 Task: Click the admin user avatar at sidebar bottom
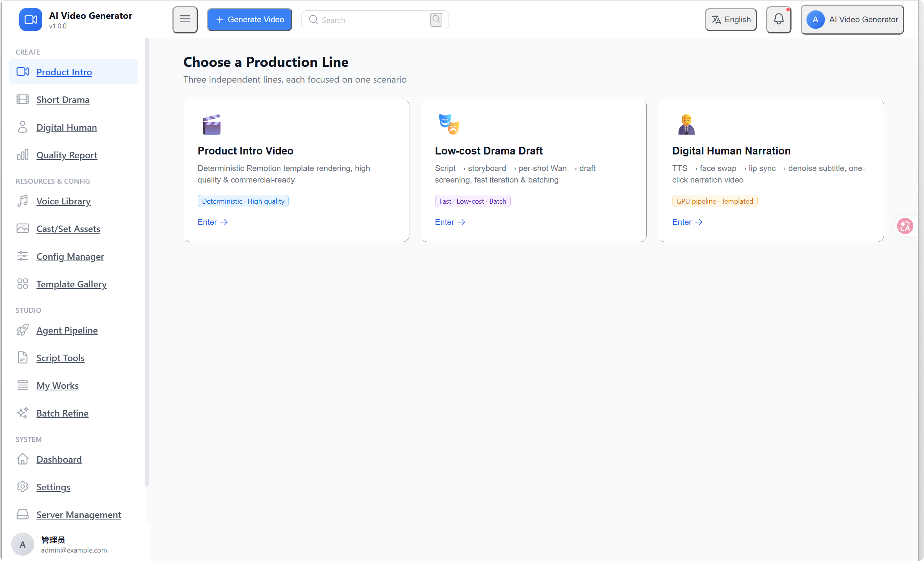pos(23,544)
